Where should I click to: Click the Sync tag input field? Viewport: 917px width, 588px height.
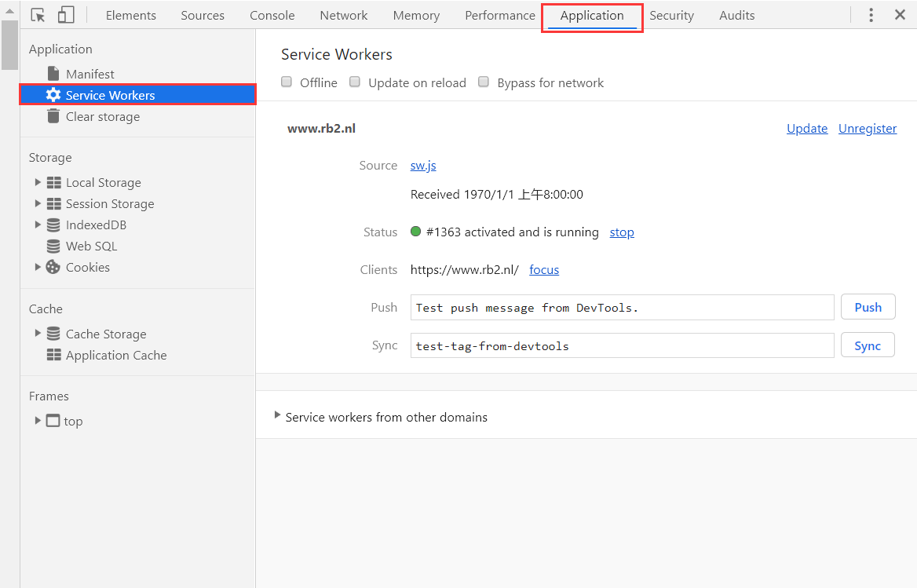623,345
